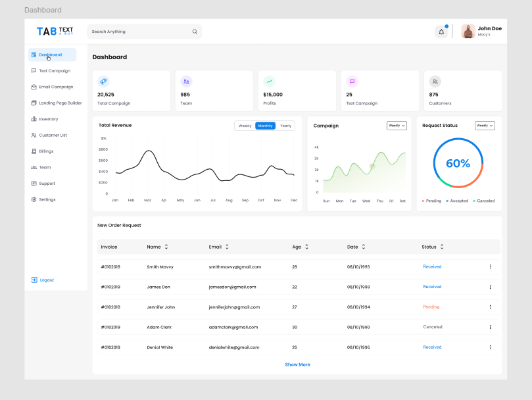
Task: Expand the Campaign Weekly dropdown
Action: [397, 126]
